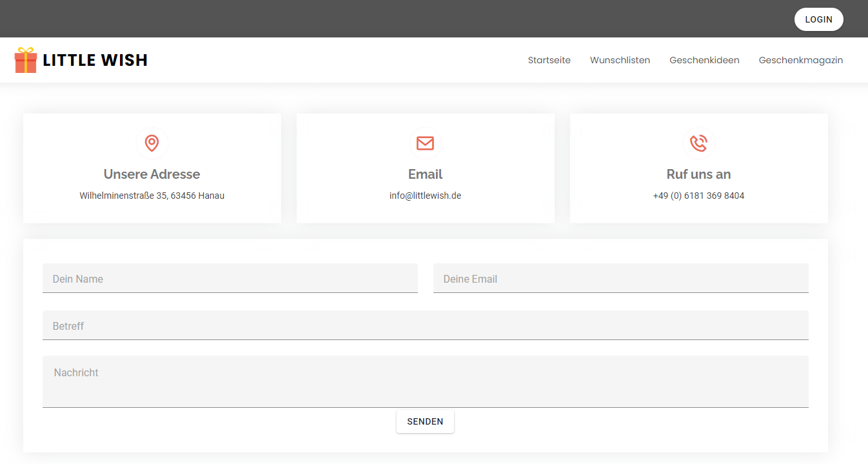Click the envelope email icon
Viewport: 868px width, 464px height.
[x=425, y=143]
